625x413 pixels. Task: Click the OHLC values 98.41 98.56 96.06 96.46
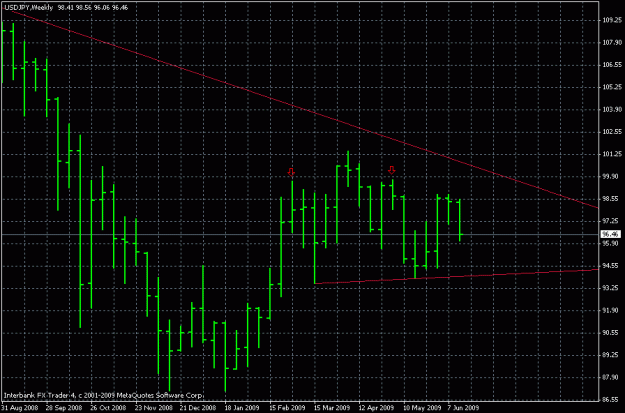click(x=93, y=8)
